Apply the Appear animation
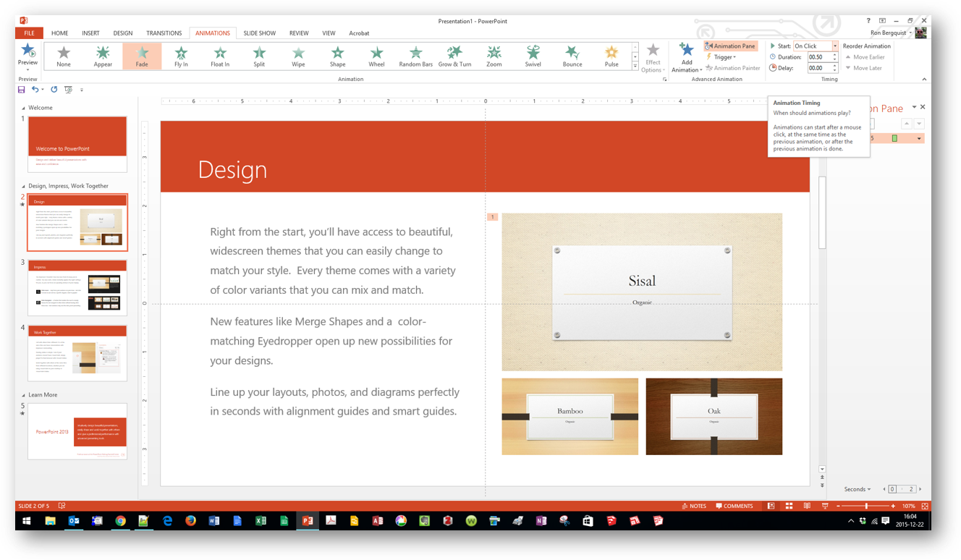Screen dimensions: 961x560 [103, 56]
